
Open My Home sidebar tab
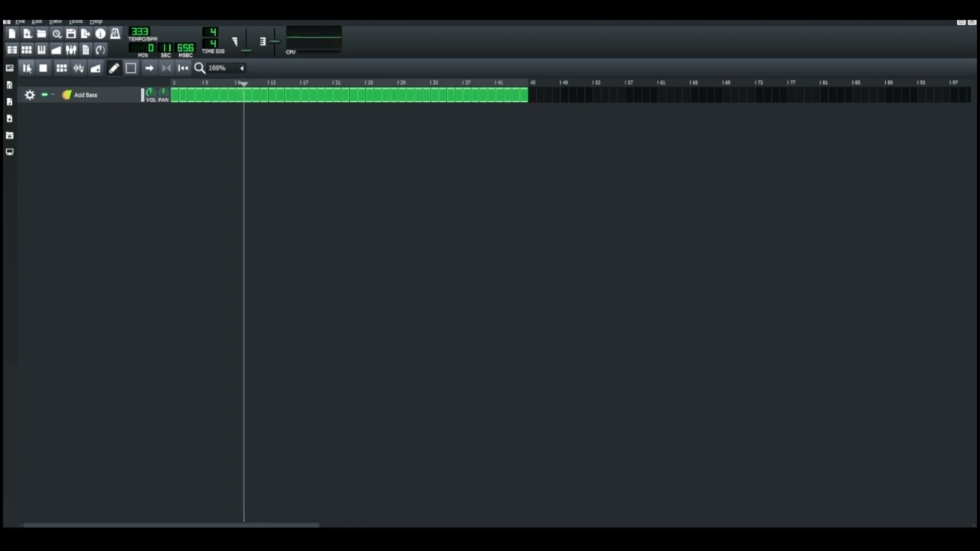[9, 135]
